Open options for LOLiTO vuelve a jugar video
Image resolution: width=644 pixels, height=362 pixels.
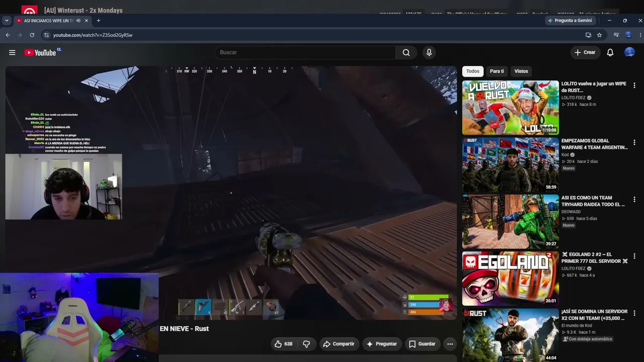[x=634, y=85]
